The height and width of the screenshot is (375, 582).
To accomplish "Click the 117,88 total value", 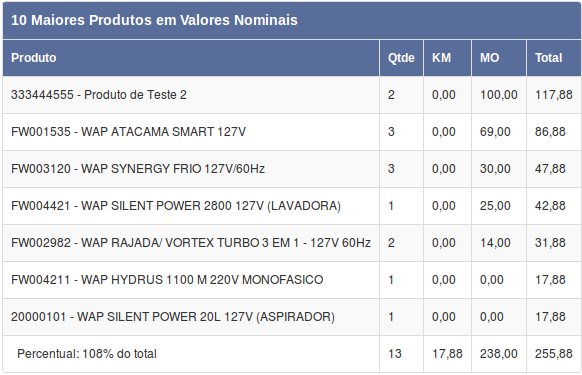I will [x=553, y=95].
